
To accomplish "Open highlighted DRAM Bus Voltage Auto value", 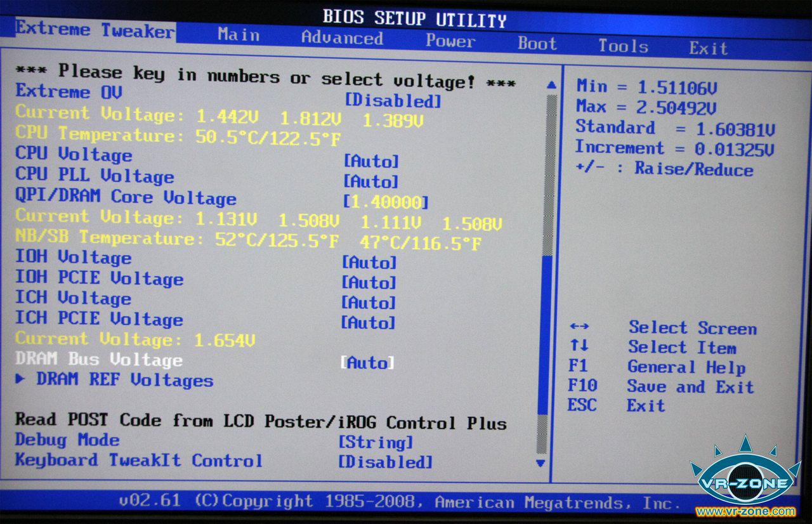I will (367, 363).
